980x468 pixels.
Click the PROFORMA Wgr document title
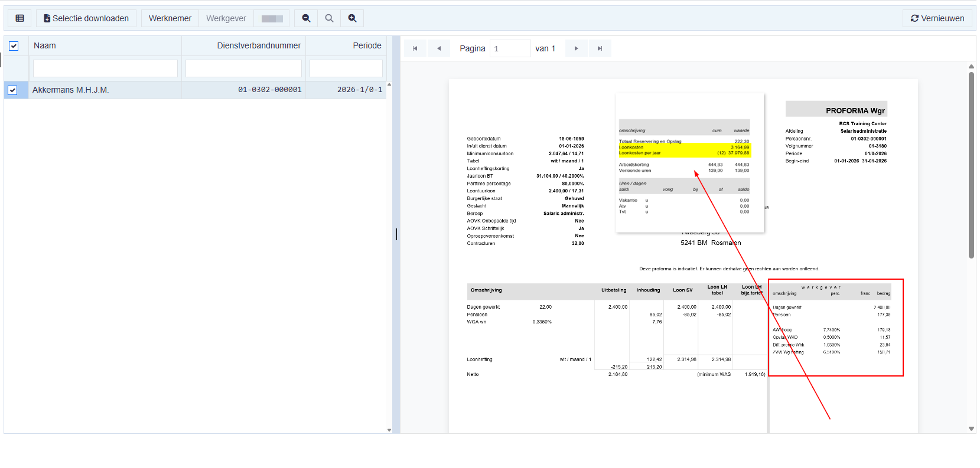pyautogui.click(x=855, y=110)
